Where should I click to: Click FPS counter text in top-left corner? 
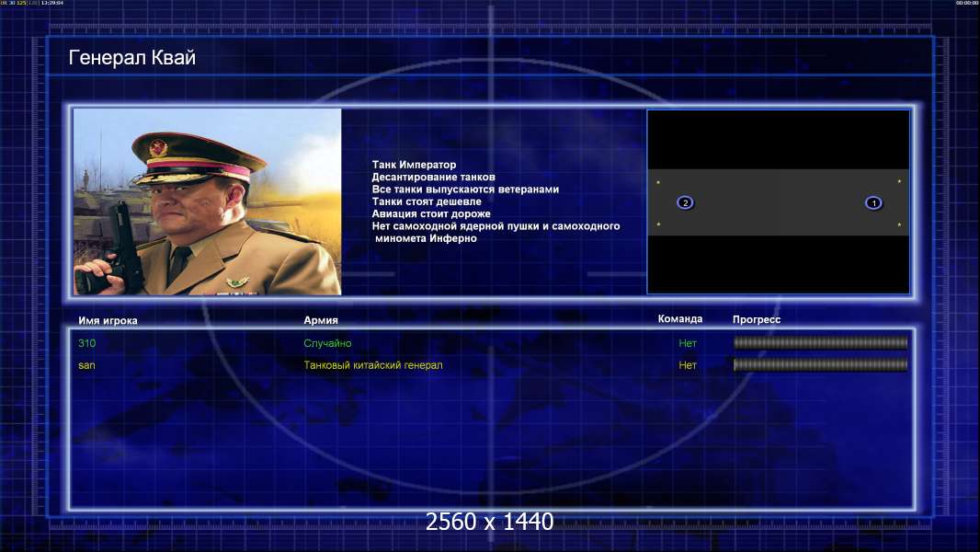pyautogui.click(x=32, y=3)
